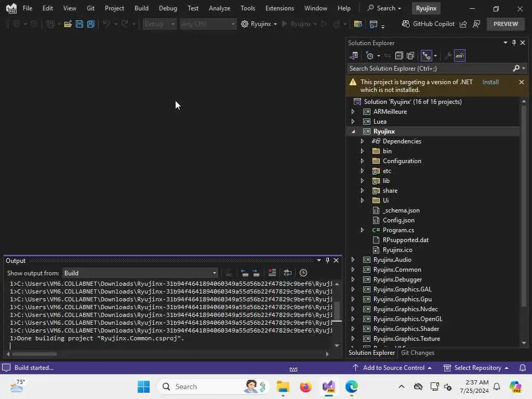Viewport: 532px width, 399px height.
Task: Click the search magnifier in Solution Explorer
Action: pos(516,69)
